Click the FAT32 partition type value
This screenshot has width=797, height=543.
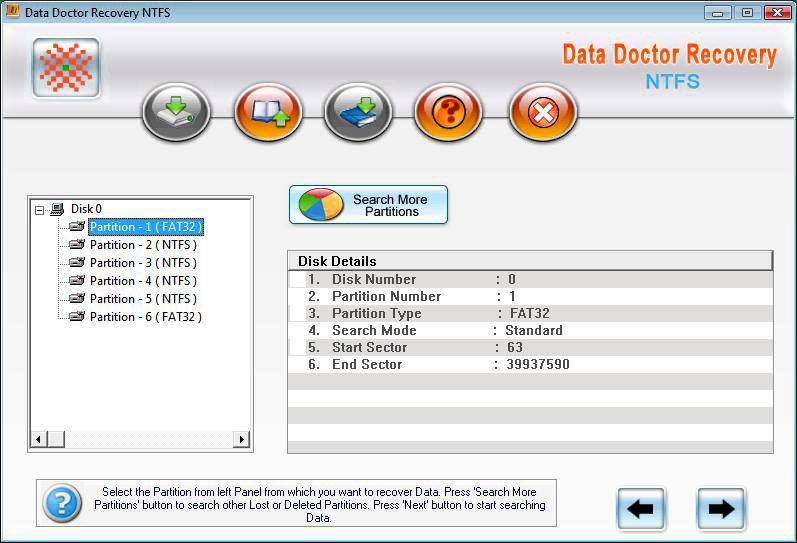pos(530,313)
